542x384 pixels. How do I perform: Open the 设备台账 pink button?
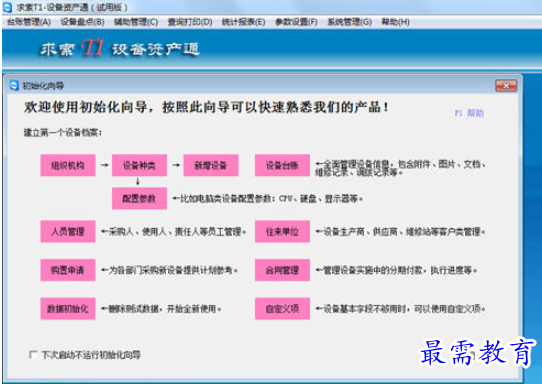click(x=282, y=165)
